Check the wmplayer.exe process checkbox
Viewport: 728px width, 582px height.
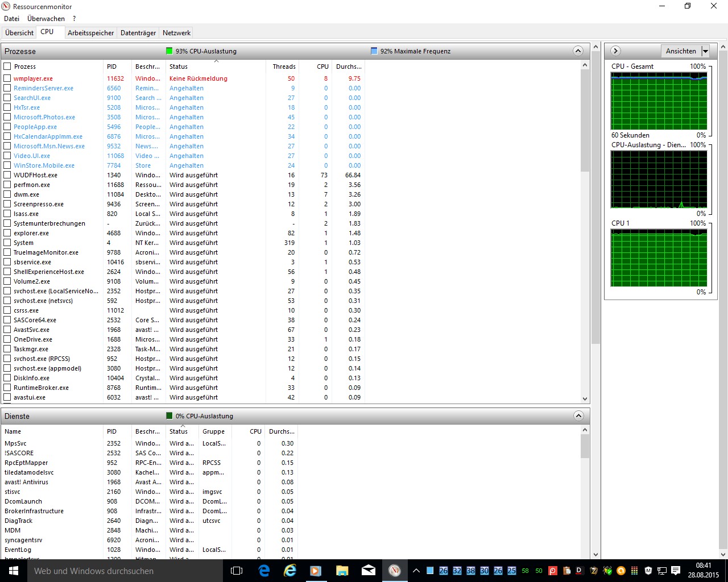7,78
